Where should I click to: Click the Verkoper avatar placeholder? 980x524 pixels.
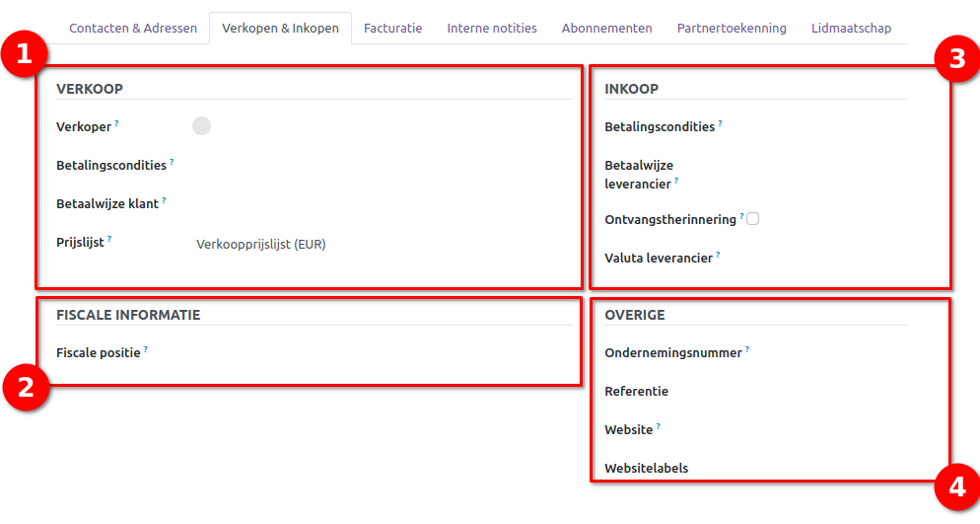pyautogui.click(x=201, y=125)
